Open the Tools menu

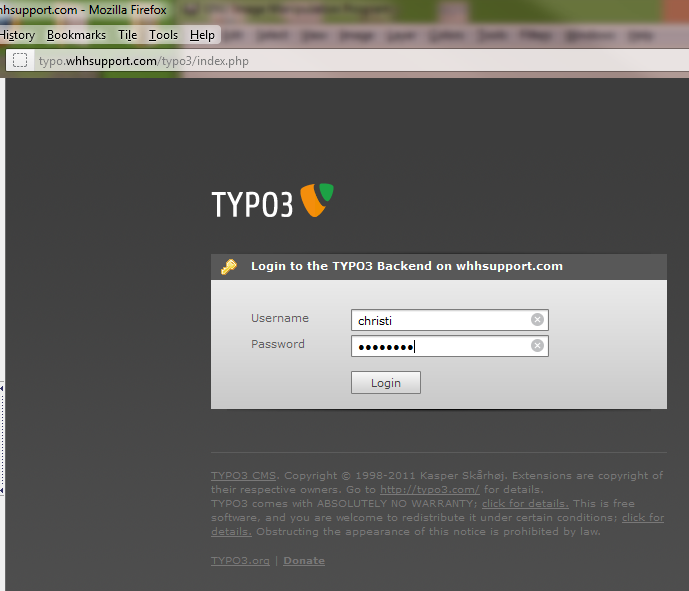tap(163, 35)
